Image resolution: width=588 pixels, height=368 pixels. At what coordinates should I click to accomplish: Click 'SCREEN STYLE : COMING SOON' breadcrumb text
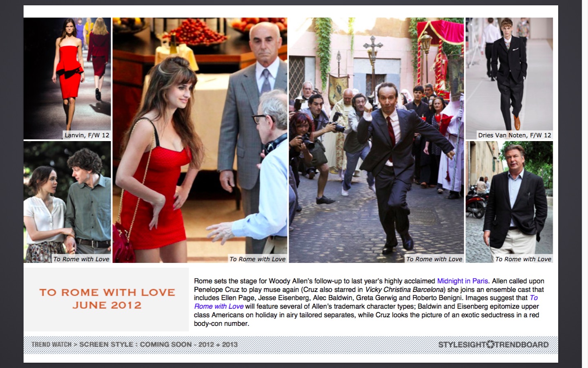pyautogui.click(x=135, y=344)
